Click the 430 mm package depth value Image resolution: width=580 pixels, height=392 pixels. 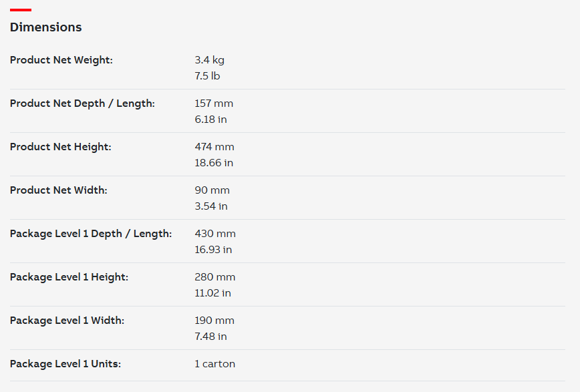coord(215,234)
